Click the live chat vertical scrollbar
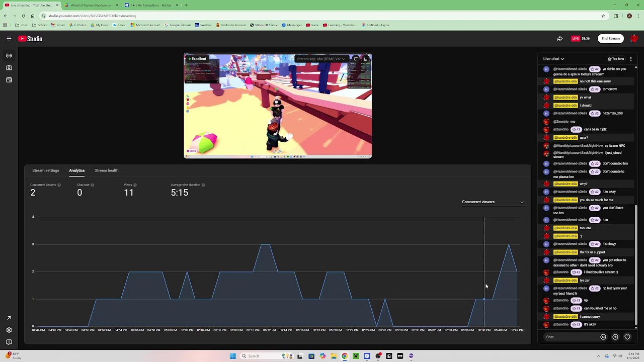The image size is (644, 362). click(636, 264)
